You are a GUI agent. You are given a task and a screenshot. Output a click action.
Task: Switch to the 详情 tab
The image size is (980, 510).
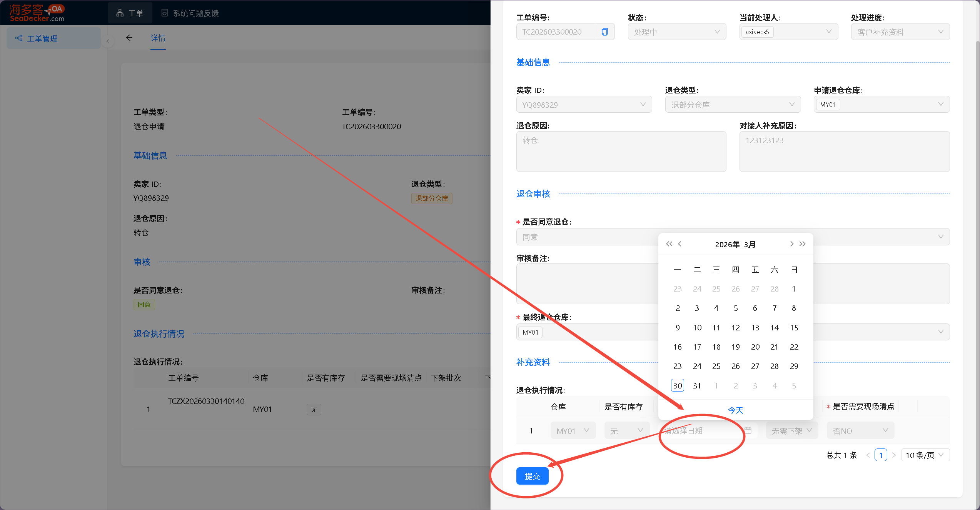tap(158, 38)
